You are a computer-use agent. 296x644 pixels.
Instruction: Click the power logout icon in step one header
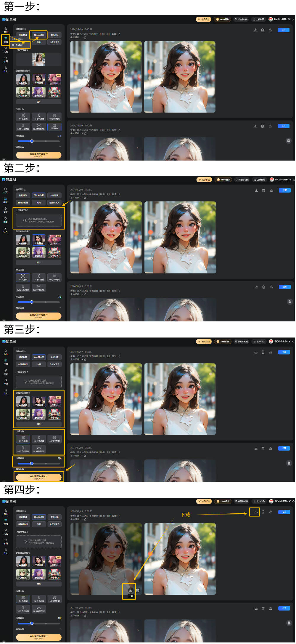(293, 20)
